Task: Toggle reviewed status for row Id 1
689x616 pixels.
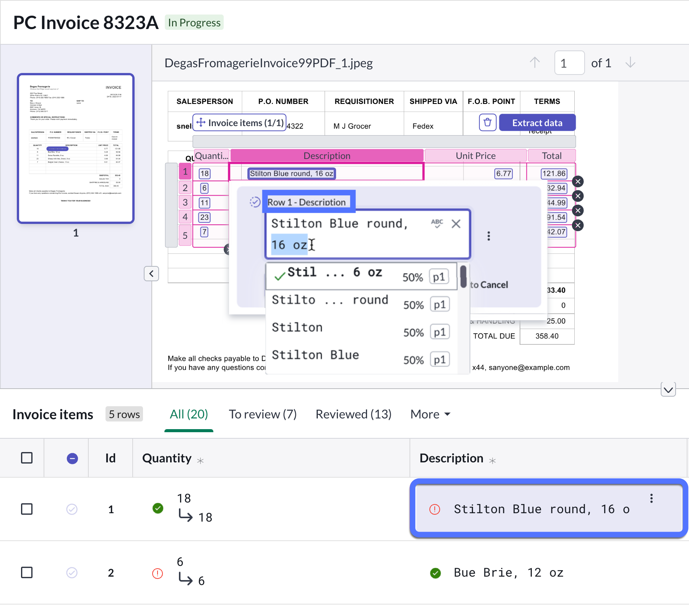Action: point(72,509)
